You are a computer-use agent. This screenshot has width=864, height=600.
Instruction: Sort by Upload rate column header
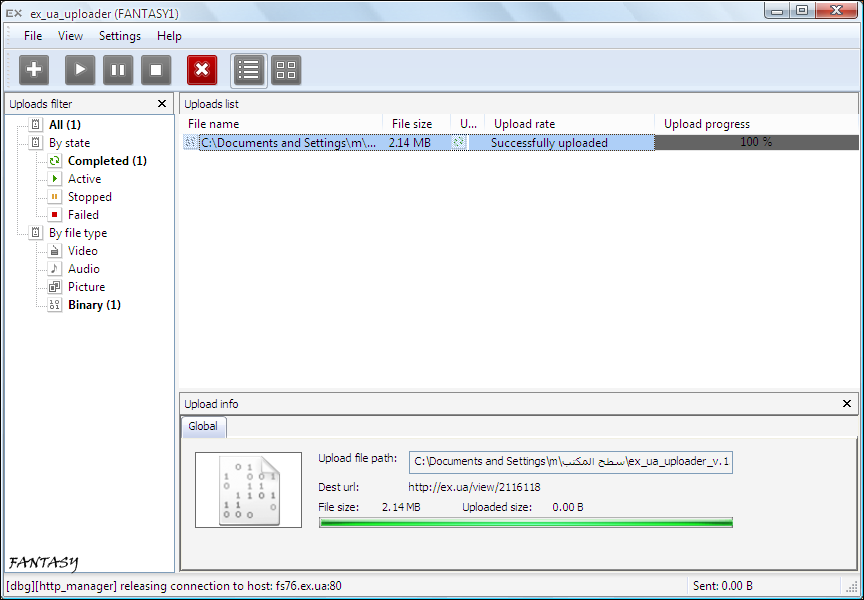(570, 124)
